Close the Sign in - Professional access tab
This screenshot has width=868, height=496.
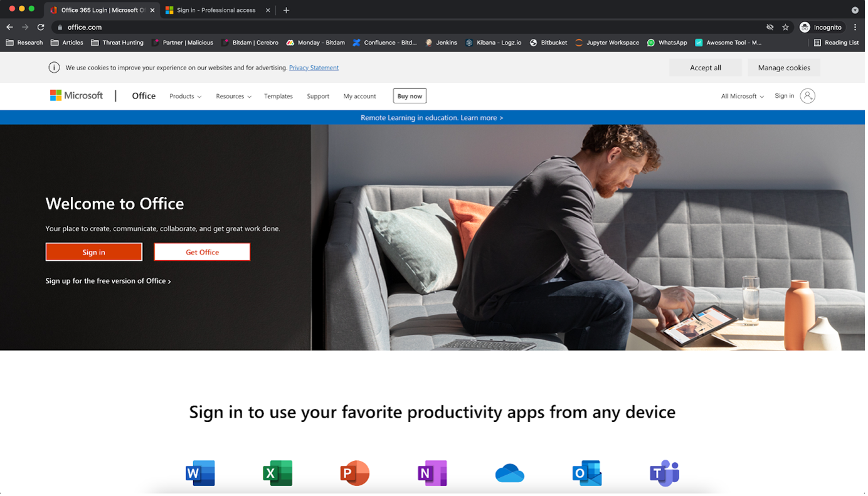(x=269, y=10)
